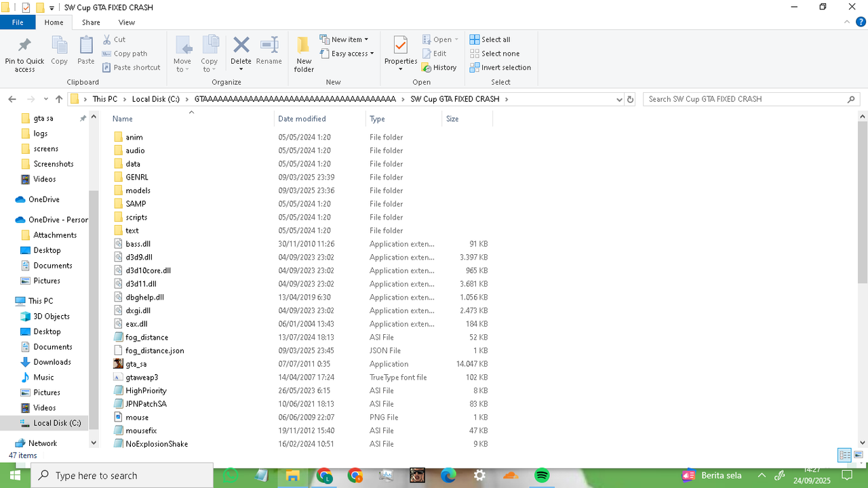Select the d3d11.dll file
The image size is (868, 488).
(x=140, y=284)
